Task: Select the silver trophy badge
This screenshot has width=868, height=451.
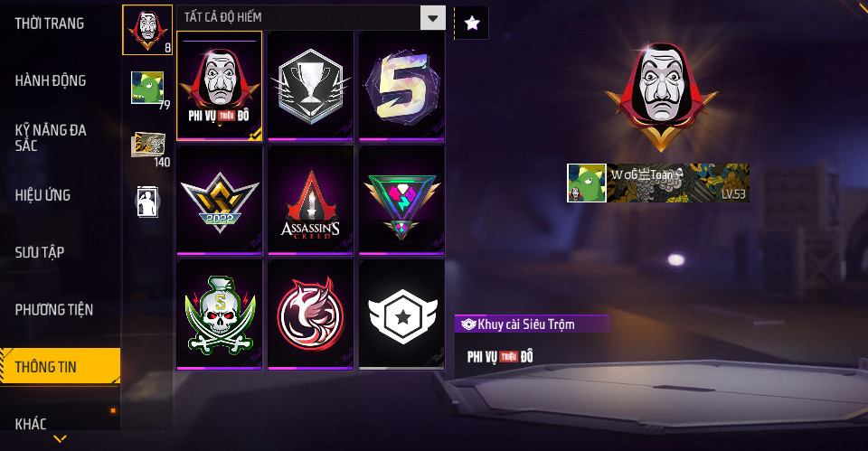Action: (310, 86)
